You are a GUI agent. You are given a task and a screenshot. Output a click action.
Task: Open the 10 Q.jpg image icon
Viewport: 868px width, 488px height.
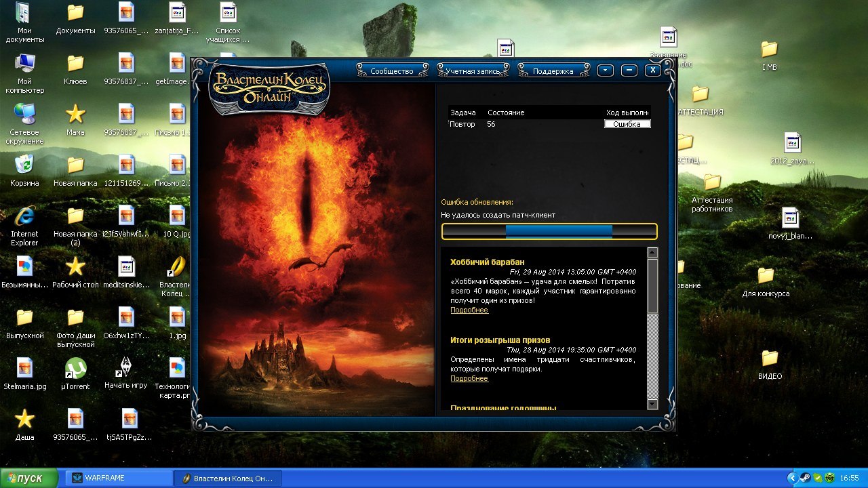point(176,221)
